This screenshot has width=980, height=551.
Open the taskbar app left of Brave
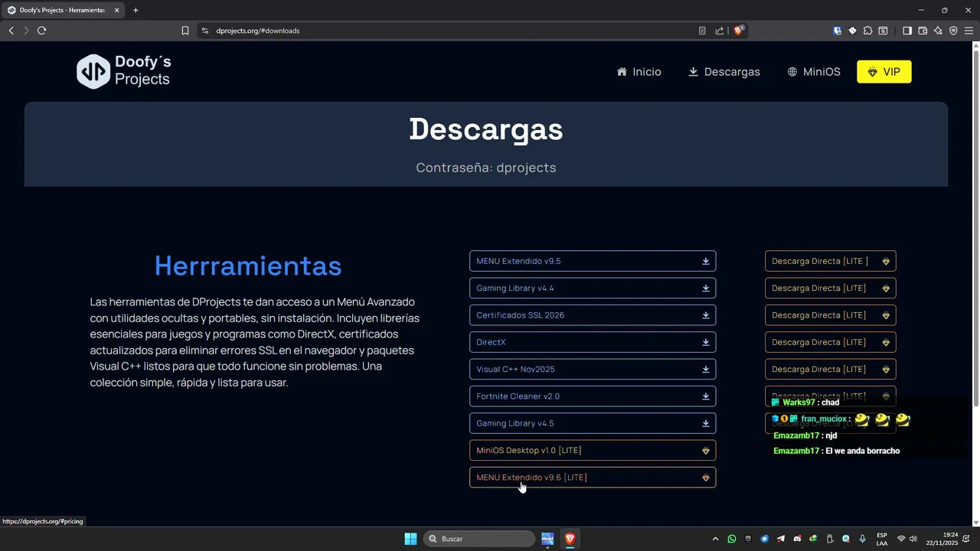(547, 539)
